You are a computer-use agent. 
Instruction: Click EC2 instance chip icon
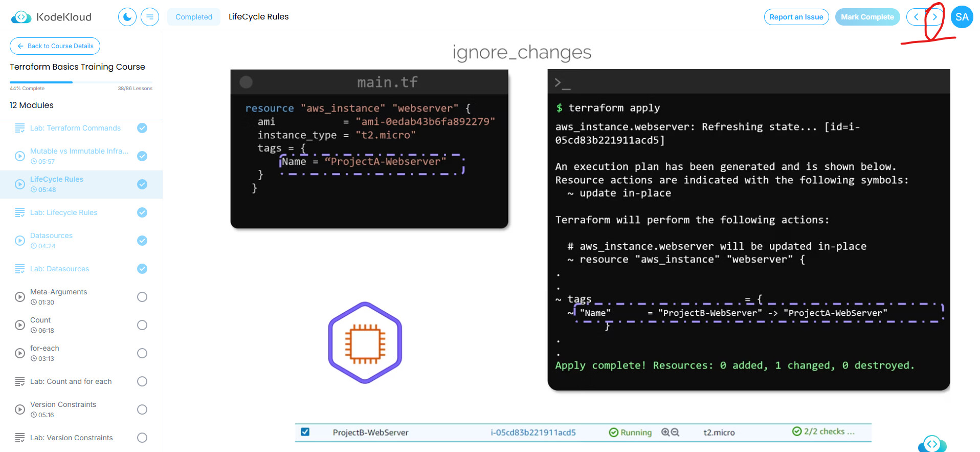tap(365, 342)
